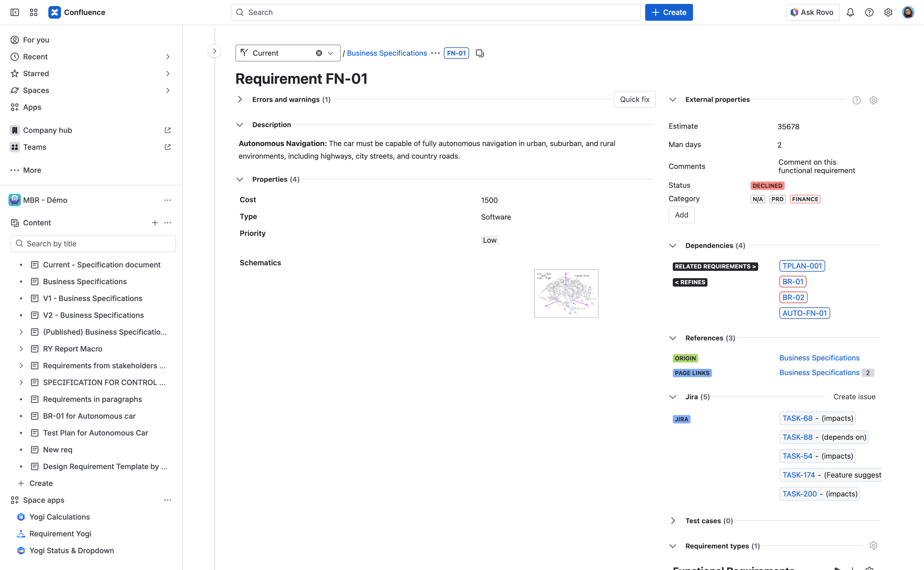This screenshot has height=570, width=924.
Task: Open TASK-88 Jira issue link
Action: point(797,437)
